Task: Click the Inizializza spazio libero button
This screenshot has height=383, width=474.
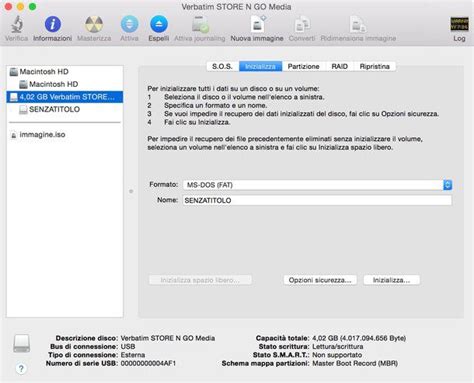Action: point(200,280)
